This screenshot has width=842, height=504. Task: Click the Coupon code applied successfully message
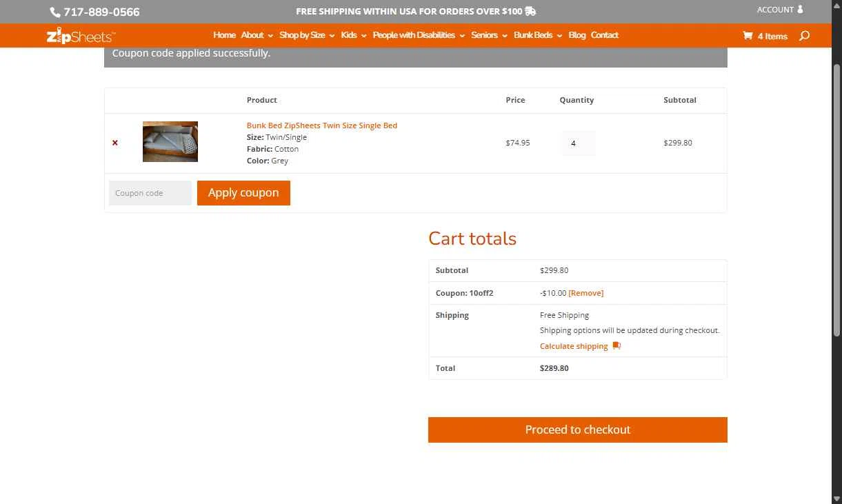pos(192,53)
